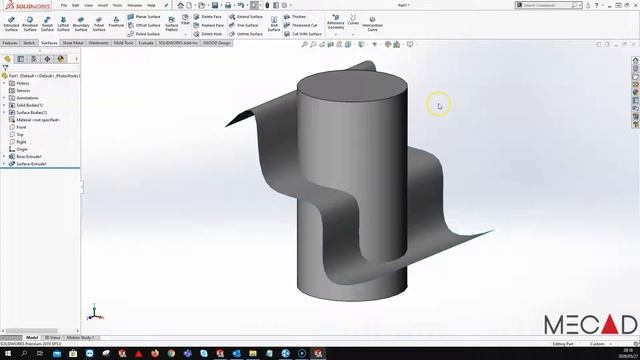
Task: Select the Intersection Curve tool
Action: 372,24
